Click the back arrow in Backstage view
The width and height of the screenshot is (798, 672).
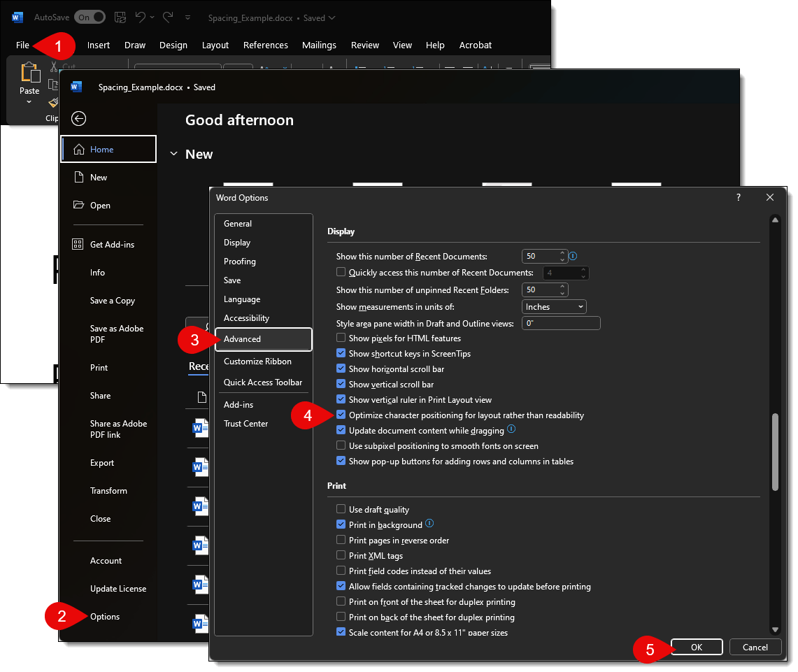point(78,119)
